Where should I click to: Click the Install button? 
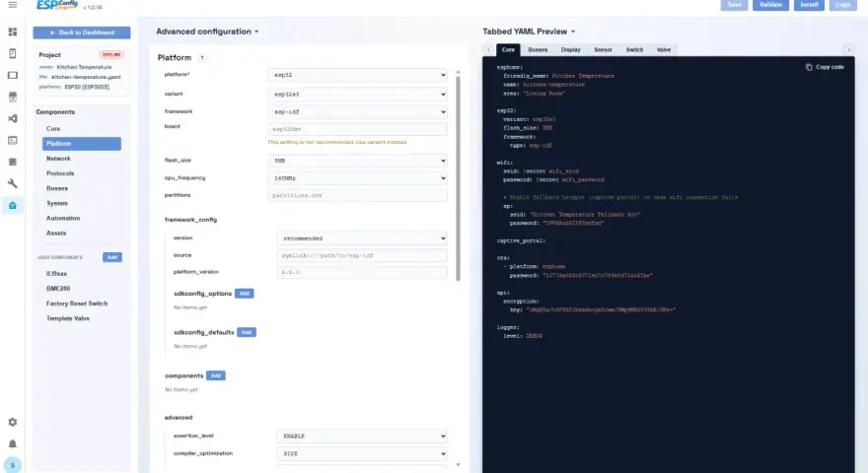pyautogui.click(x=809, y=4)
